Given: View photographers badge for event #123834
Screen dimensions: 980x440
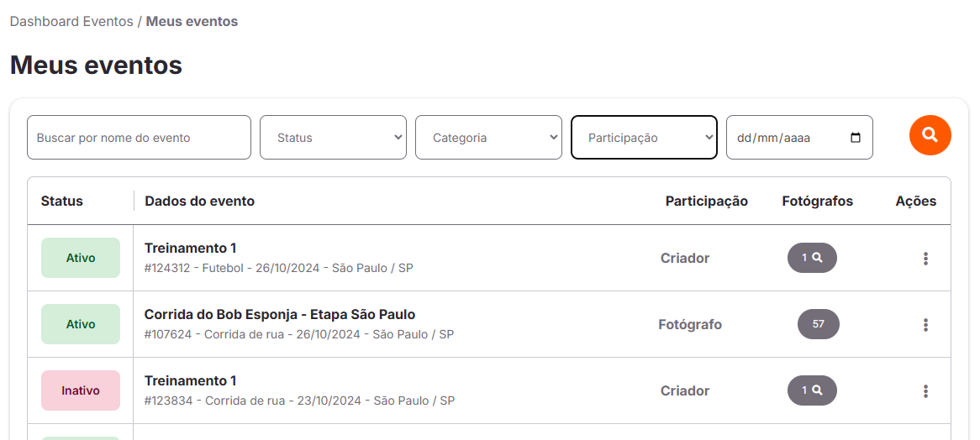Looking at the screenshot, I should tap(812, 390).
